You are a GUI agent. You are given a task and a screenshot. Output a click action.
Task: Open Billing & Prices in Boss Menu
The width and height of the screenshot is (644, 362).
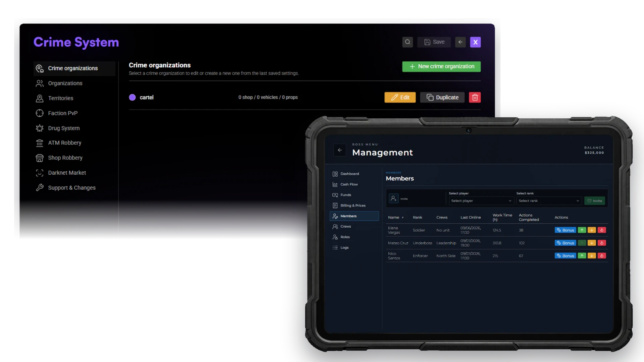354,205
